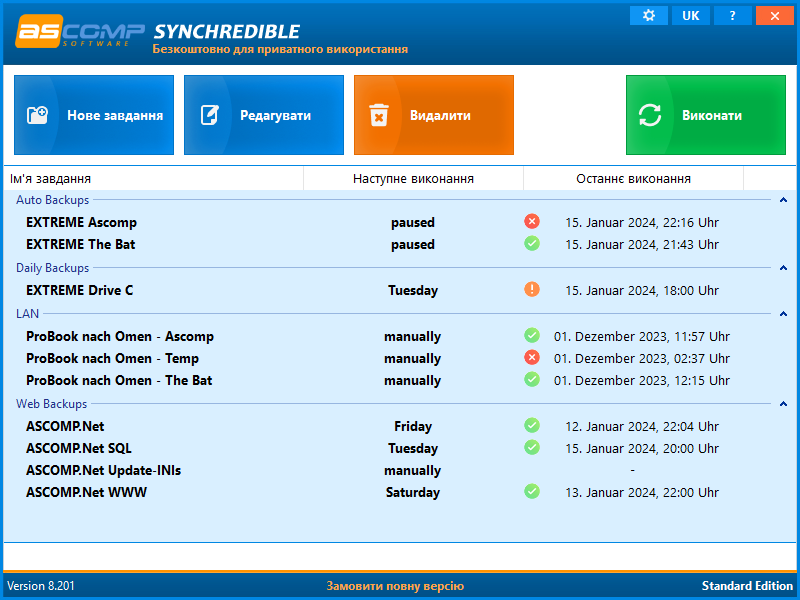800x600 pixels.
Task: Select the EXTREME Drive C task
Action: point(80,290)
